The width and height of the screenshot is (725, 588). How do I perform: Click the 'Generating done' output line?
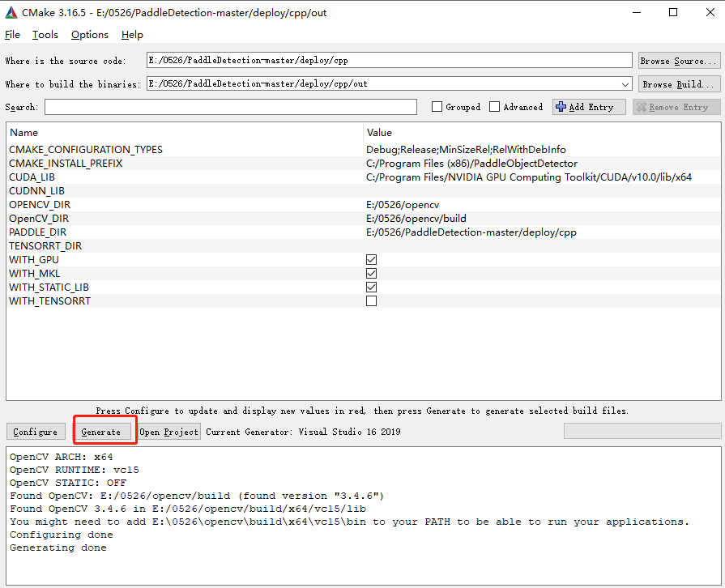pos(58,548)
